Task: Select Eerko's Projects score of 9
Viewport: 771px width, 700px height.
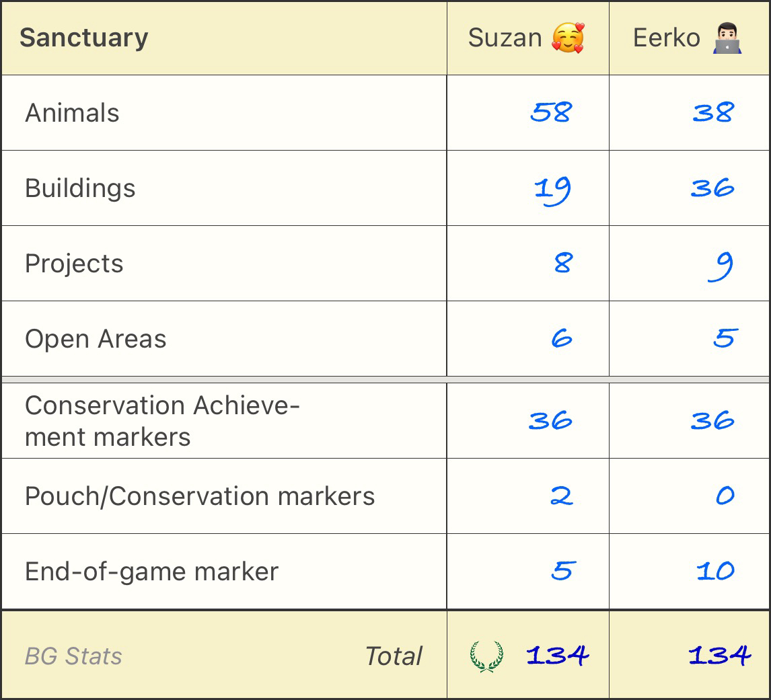Action: point(721,266)
